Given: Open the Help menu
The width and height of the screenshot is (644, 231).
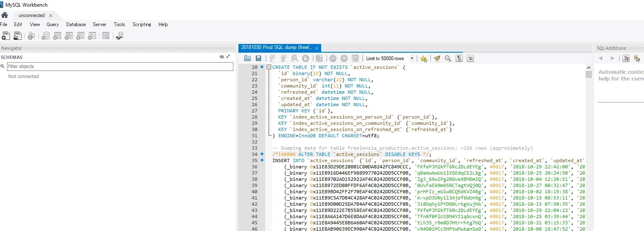Looking at the screenshot, I should pyautogui.click(x=163, y=24).
